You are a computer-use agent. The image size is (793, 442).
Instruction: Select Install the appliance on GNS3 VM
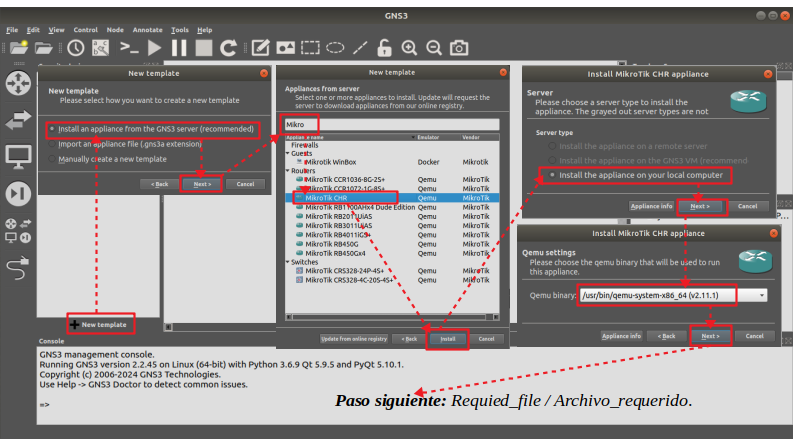pyautogui.click(x=648, y=160)
